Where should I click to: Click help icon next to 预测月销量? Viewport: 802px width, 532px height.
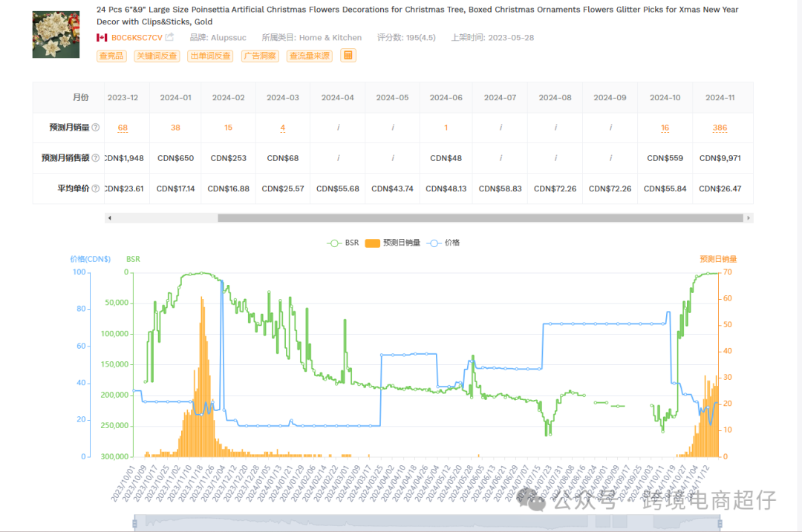(96, 128)
